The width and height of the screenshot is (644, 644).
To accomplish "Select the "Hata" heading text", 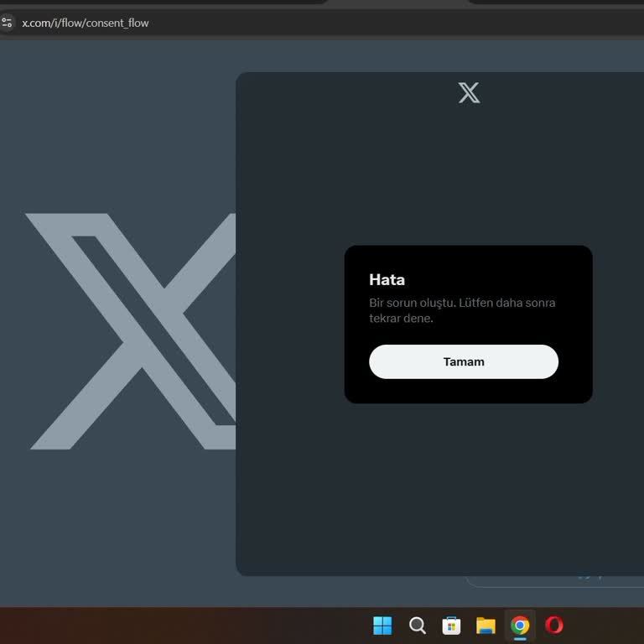I will point(387,279).
